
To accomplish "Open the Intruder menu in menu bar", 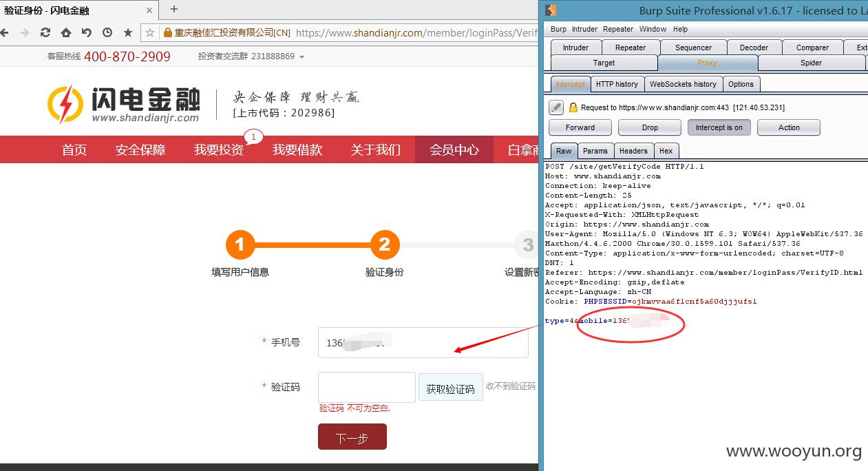I will tap(584, 29).
